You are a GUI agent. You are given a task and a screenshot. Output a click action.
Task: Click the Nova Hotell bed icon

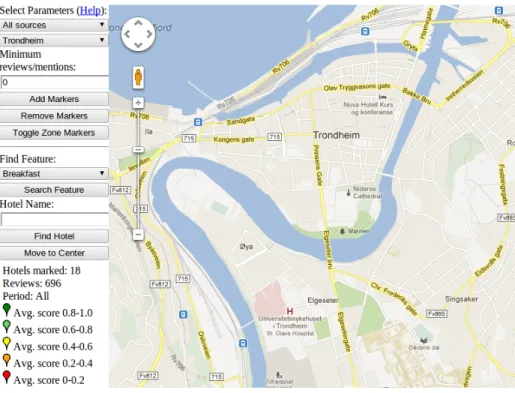383,97
